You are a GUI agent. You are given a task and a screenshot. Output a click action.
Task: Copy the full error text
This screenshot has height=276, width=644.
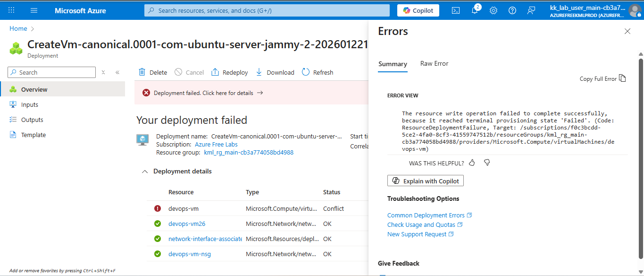(x=602, y=78)
